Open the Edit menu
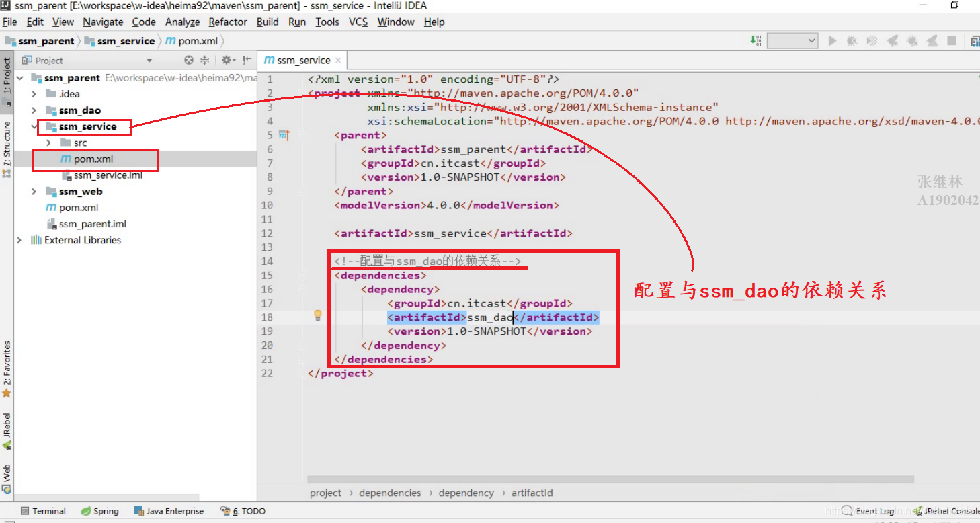The height and width of the screenshot is (523, 980). point(35,22)
